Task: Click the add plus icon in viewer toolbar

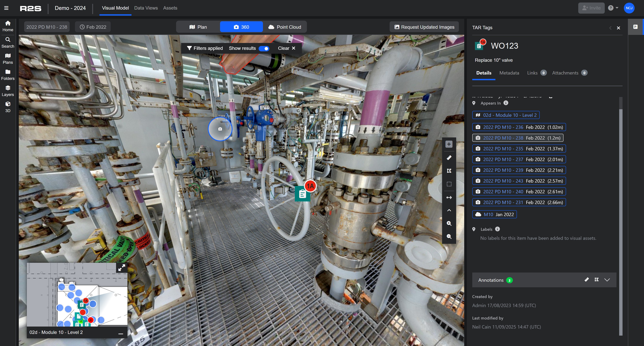Action: point(449,144)
